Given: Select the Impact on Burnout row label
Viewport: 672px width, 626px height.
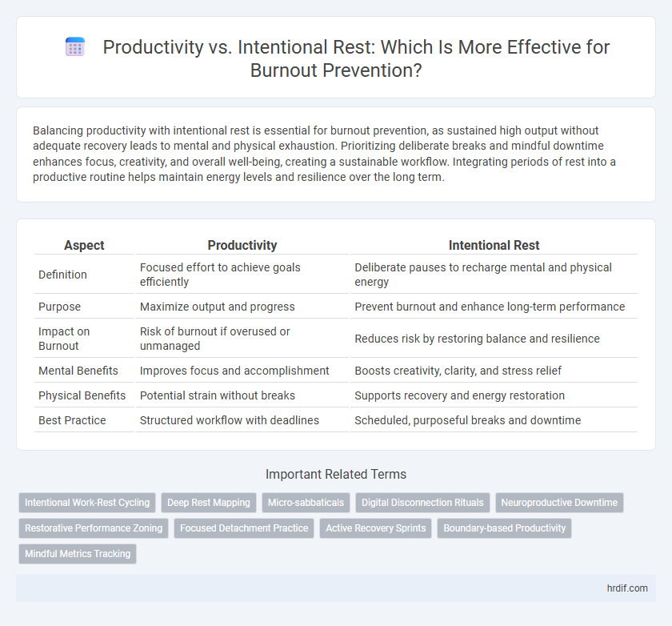Looking at the screenshot, I should 64,339.
